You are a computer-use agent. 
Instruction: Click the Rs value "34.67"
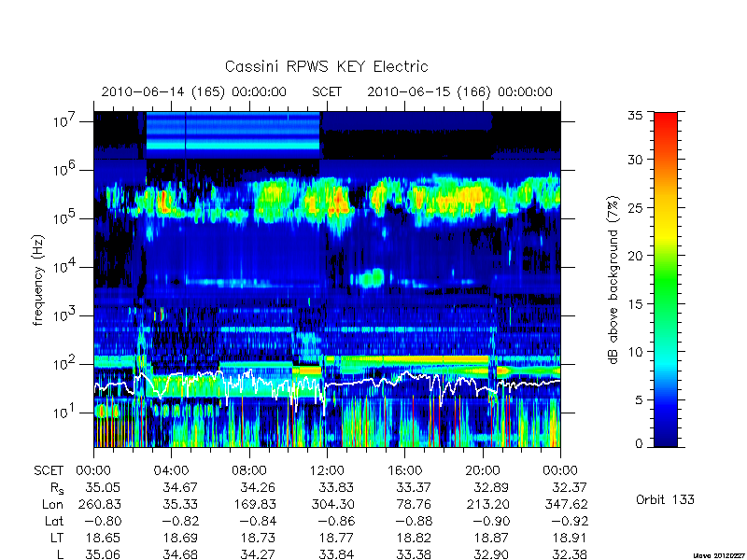point(179,487)
